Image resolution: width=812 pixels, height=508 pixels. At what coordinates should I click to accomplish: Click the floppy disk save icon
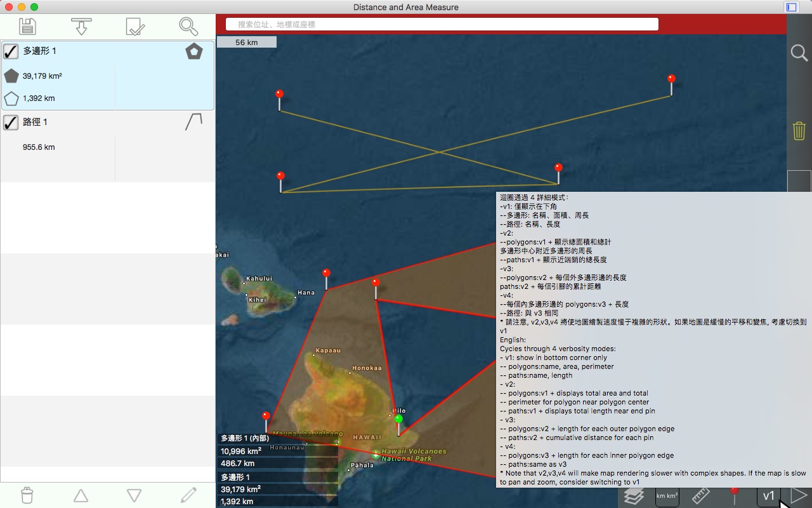coord(27,26)
